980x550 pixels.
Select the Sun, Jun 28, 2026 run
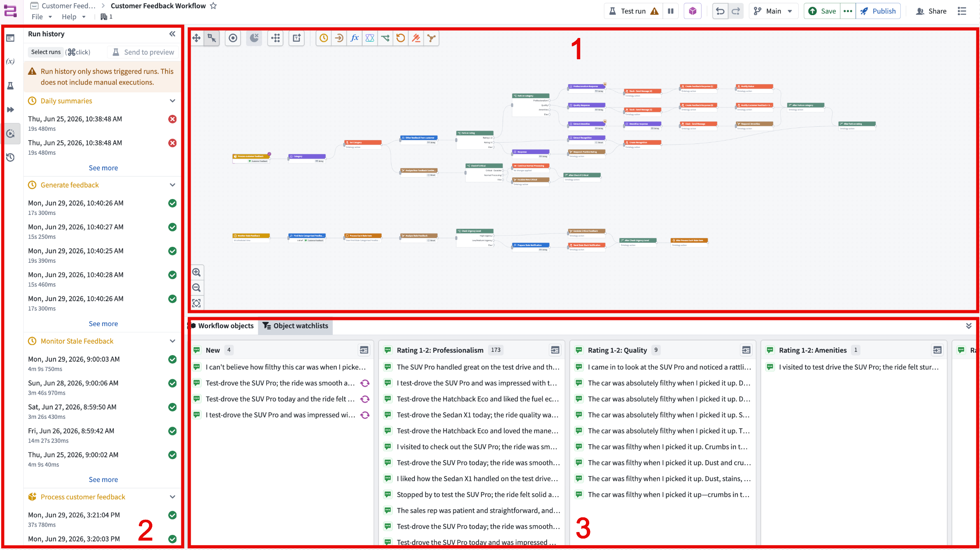click(102, 387)
